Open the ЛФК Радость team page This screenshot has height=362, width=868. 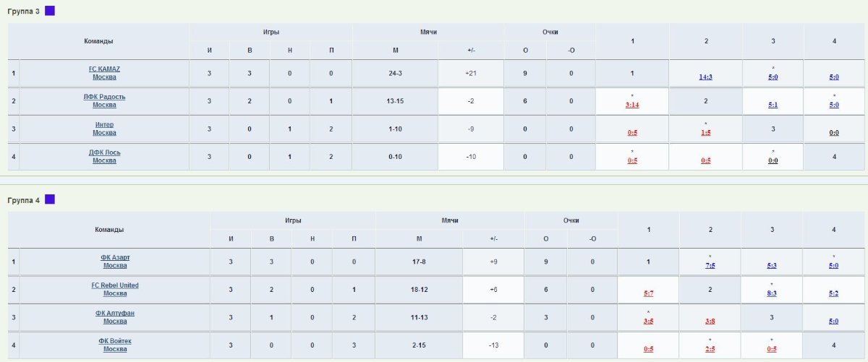tap(105, 100)
